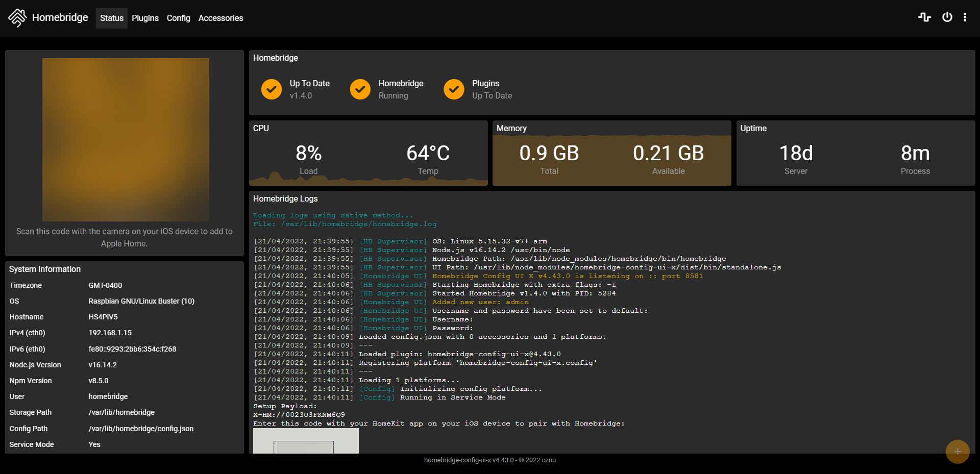Click the power restart icon
Viewport: 980px width, 474px height.
[947, 17]
